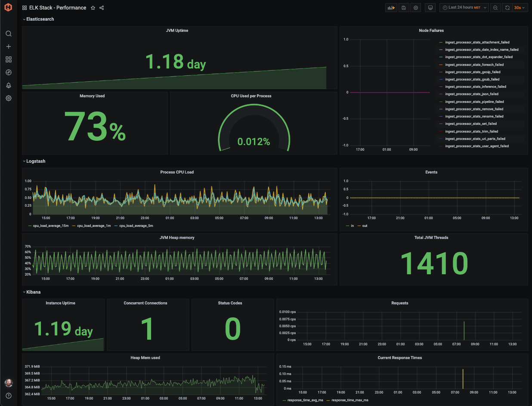Open dashboard settings gear in top toolbar

(x=415, y=8)
